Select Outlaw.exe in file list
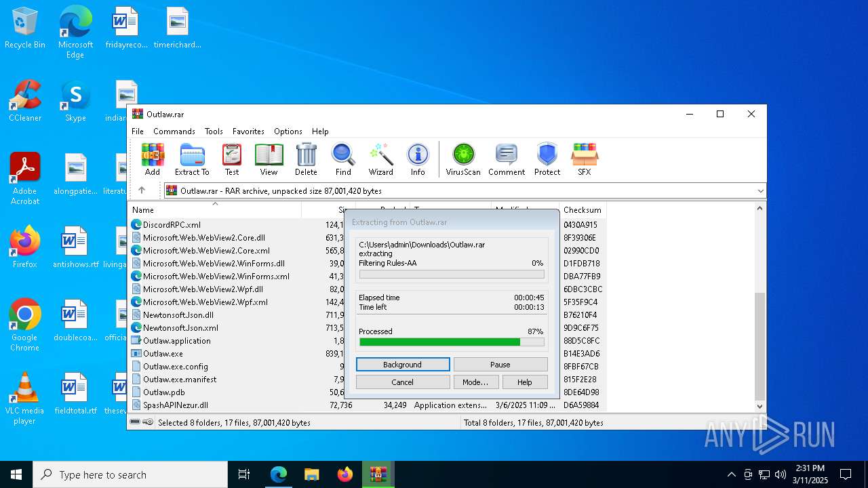The height and width of the screenshot is (488, 868). tap(163, 354)
